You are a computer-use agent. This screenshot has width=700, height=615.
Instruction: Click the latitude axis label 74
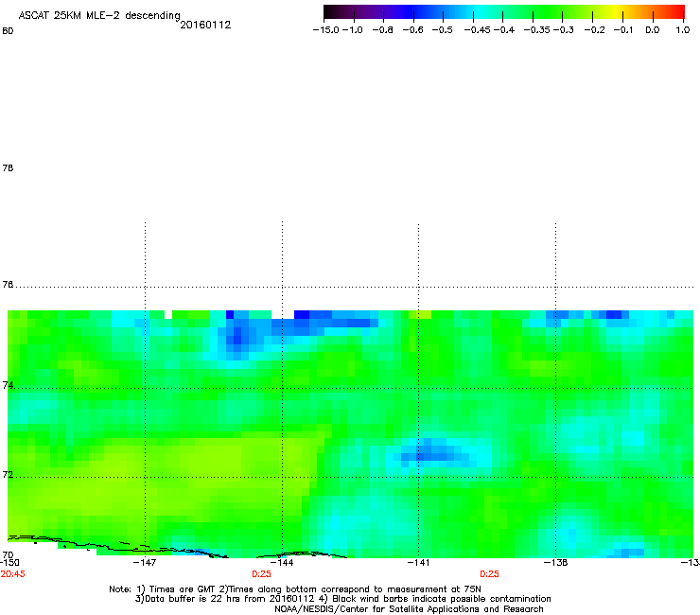(8, 385)
